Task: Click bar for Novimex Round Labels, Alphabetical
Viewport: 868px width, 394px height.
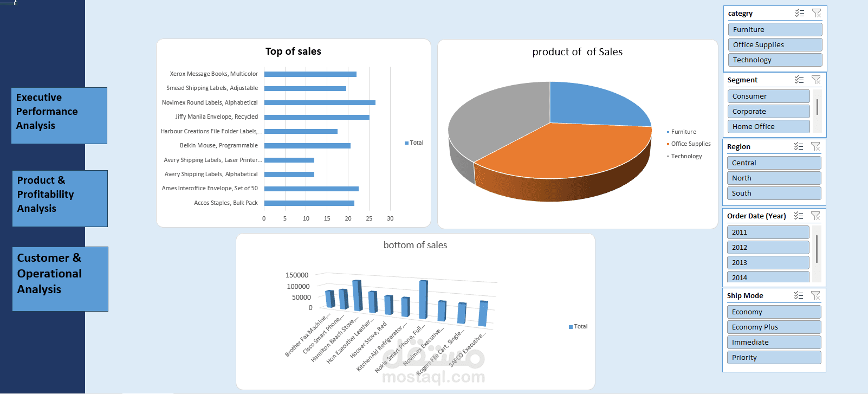Action: [320, 102]
